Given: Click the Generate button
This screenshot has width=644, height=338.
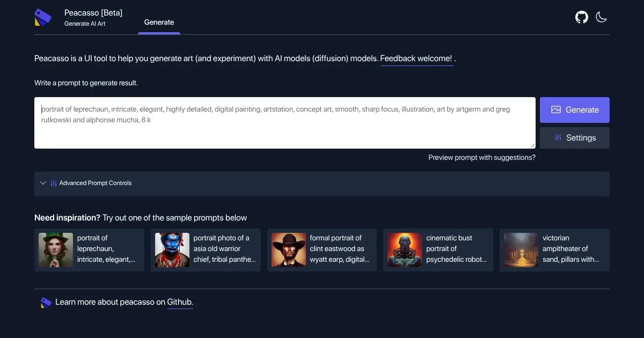Looking at the screenshot, I should (x=575, y=110).
